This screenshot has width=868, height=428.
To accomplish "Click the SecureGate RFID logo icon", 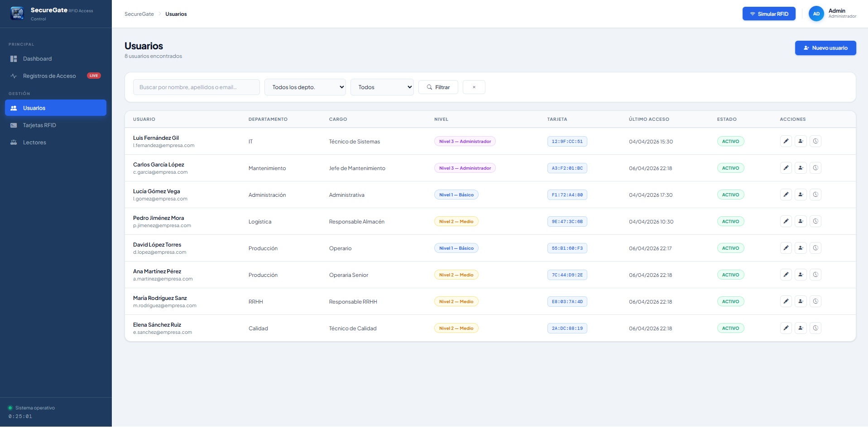I will click(17, 14).
